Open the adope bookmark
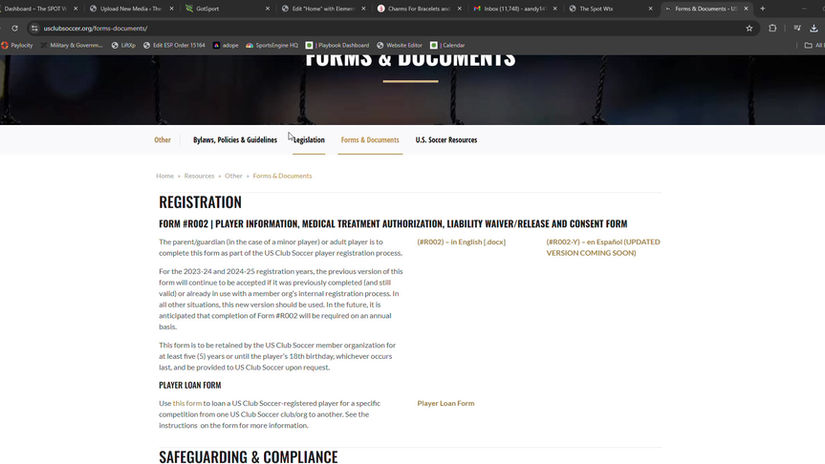 point(226,45)
